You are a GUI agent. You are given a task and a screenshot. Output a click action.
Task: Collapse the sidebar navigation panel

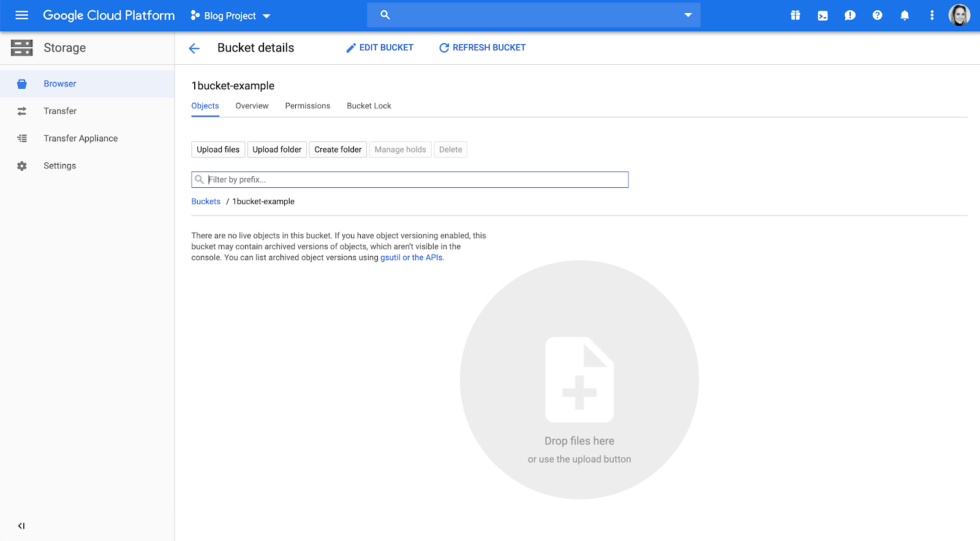pyautogui.click(x=21, y=526)
